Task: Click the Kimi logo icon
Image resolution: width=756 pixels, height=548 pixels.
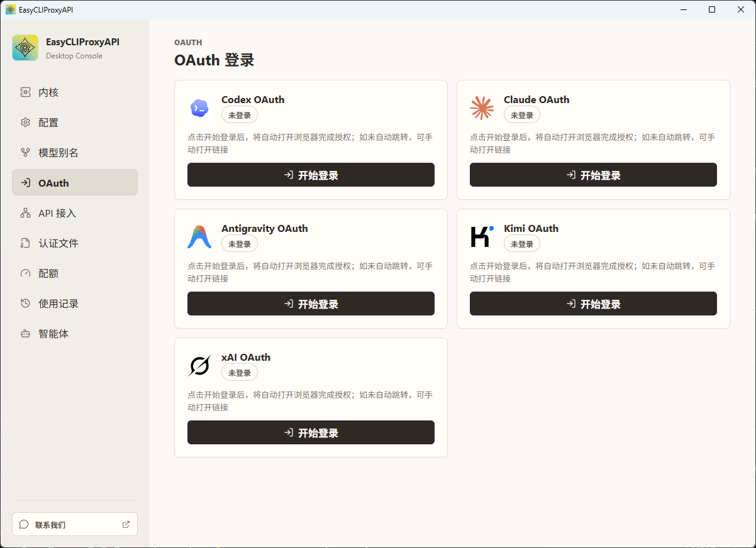Action: point(482,237)
